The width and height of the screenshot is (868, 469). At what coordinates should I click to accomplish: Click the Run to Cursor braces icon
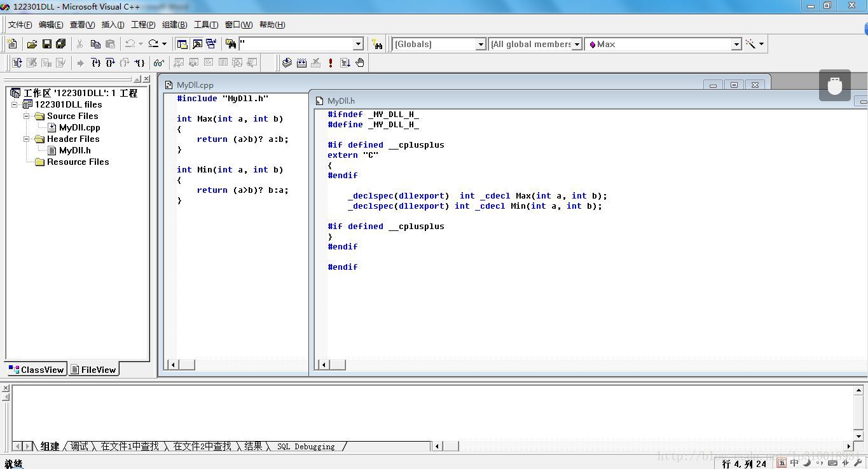[139, 62]
